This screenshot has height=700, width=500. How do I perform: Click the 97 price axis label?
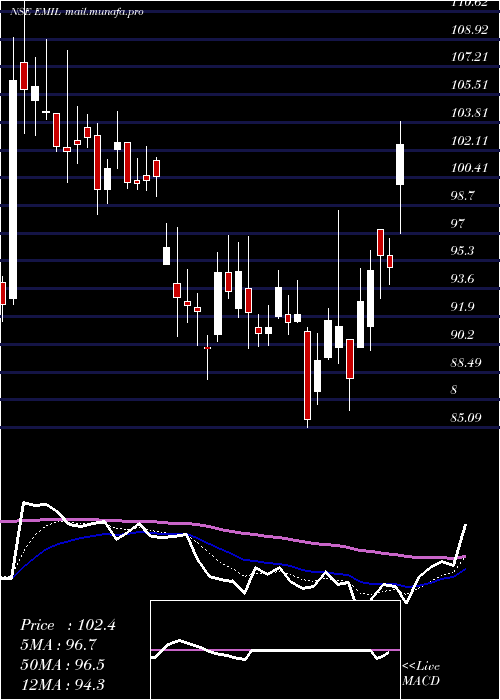point(458,223)
